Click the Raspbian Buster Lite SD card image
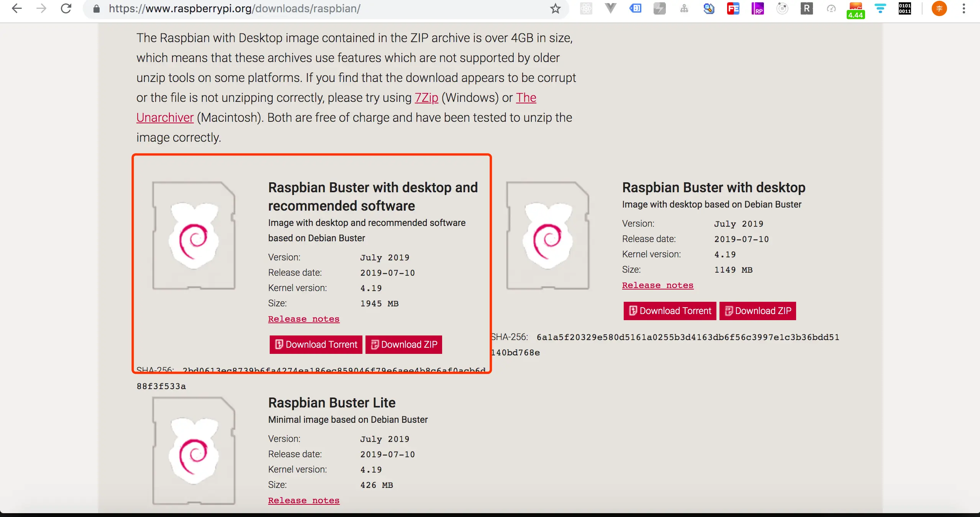The image size is (980, 517). [194, 450]
